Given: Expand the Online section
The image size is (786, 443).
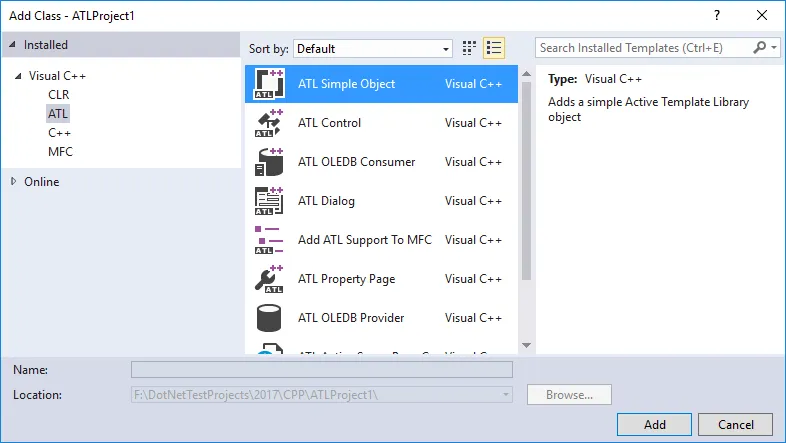Looking at the screenshot, I should [14, 181].
